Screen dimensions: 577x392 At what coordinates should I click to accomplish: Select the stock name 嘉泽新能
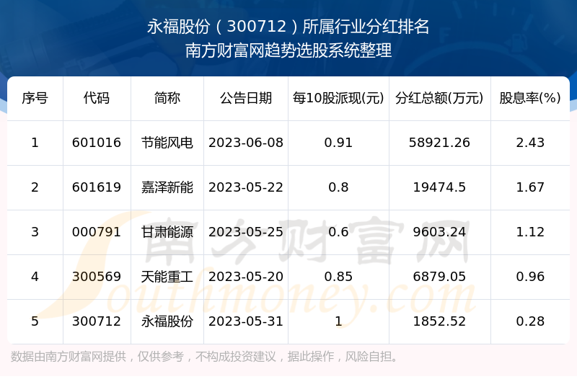tap(167, 187)
